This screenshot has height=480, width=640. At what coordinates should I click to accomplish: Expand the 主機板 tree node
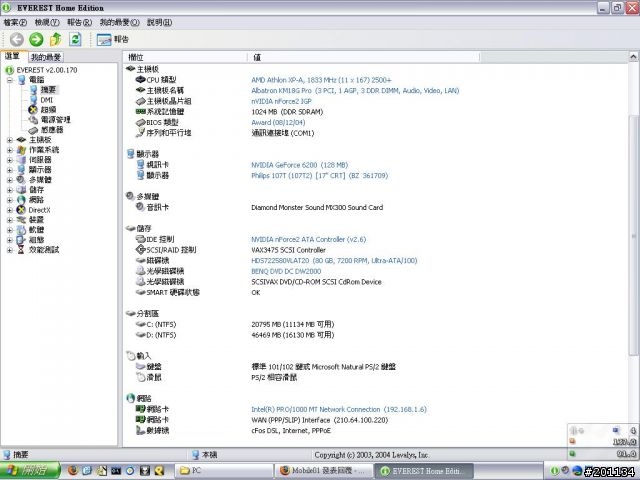click(x=10, y=140)
